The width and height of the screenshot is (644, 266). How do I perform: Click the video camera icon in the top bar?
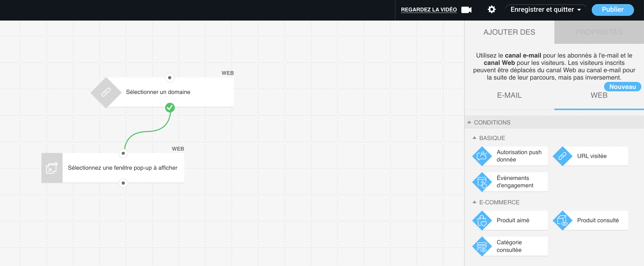tap(467, 9)
